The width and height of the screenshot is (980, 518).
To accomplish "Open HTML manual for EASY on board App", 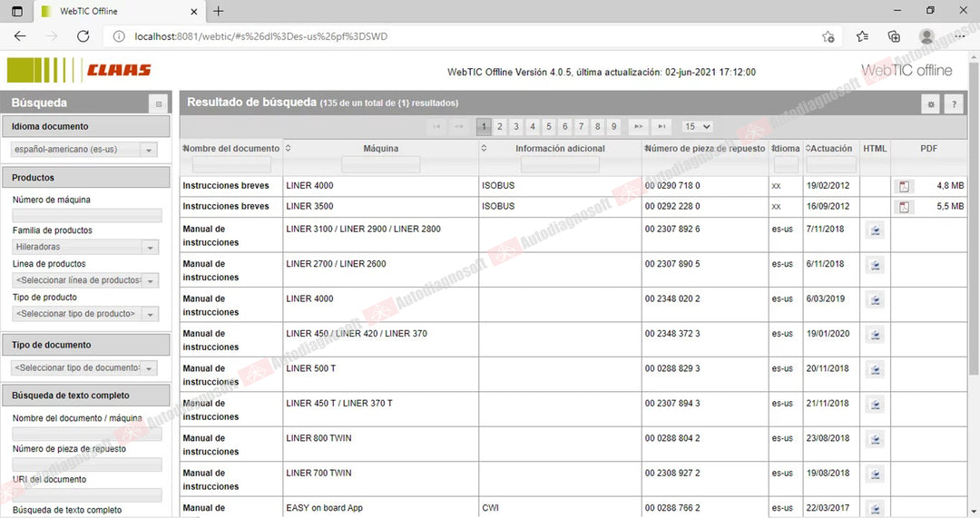I will point(875,509).
